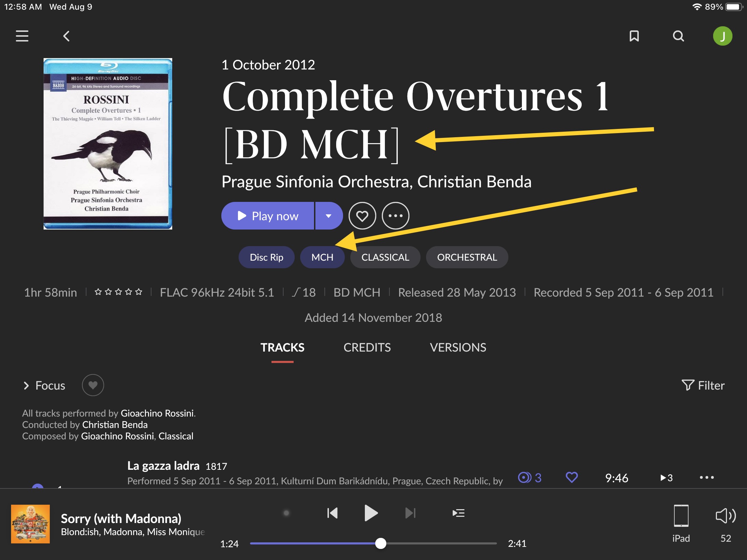Screen dimensions: 747x560
Task: Open the play queue icon
Action: (x=458, y=513)
